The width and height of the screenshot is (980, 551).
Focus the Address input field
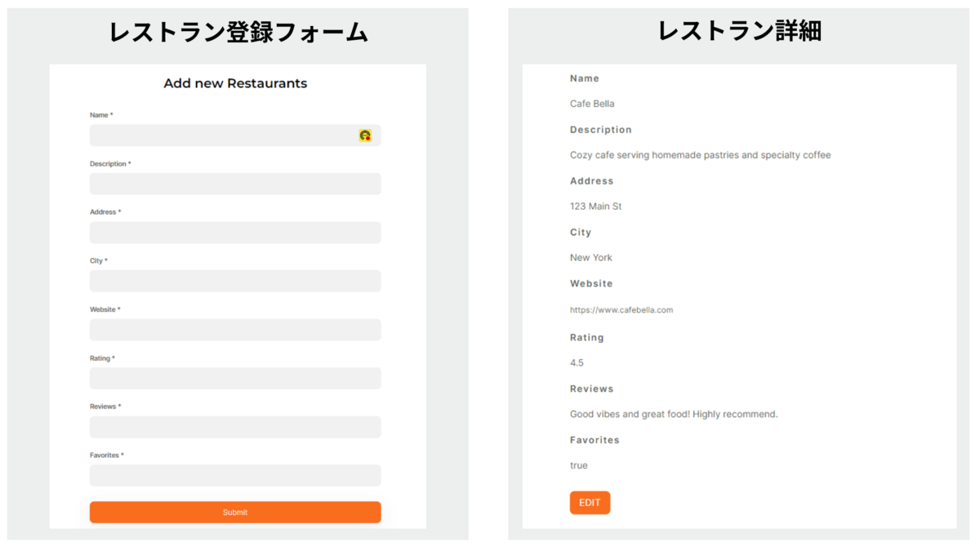point(235,233)
